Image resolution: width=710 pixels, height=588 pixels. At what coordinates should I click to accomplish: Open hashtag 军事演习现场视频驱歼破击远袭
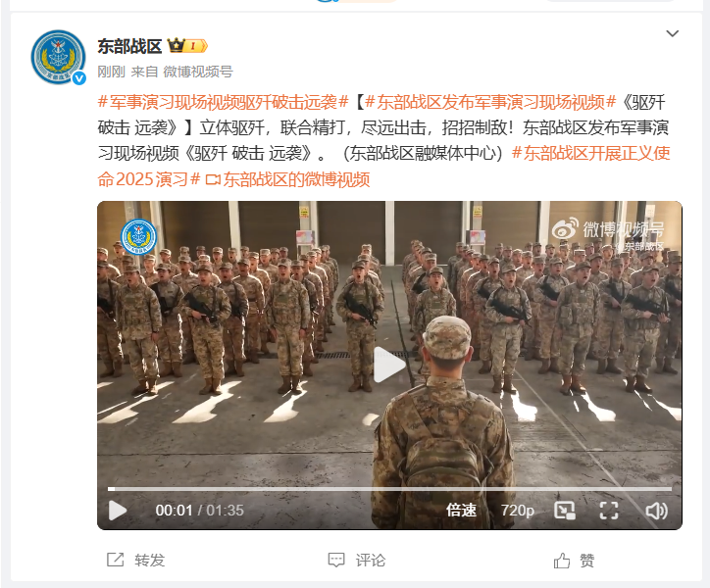223,102
